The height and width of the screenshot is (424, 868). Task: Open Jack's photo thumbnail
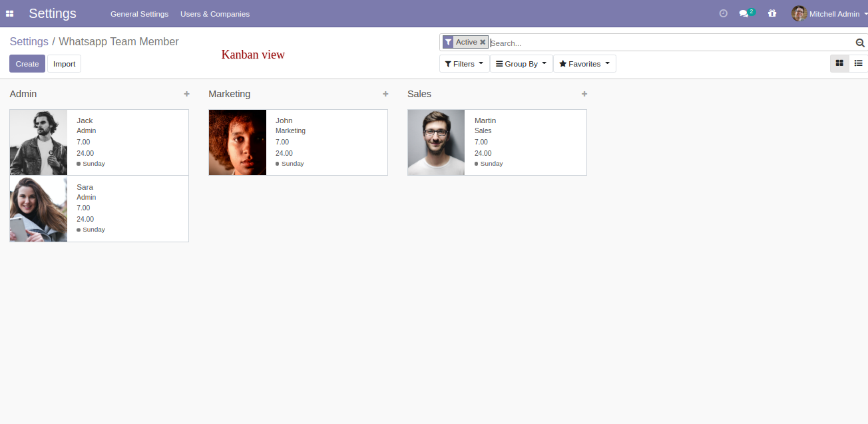(39, 142)
